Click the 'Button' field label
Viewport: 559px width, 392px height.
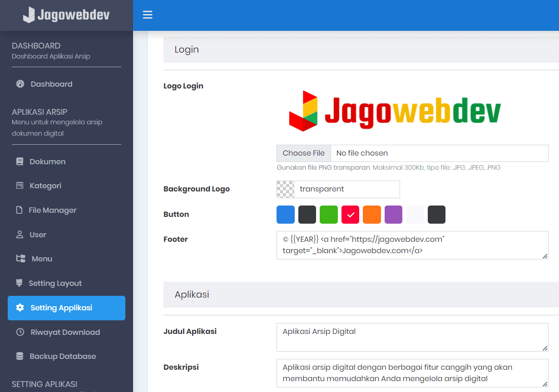pyautogui.click(x=176, y=215)
